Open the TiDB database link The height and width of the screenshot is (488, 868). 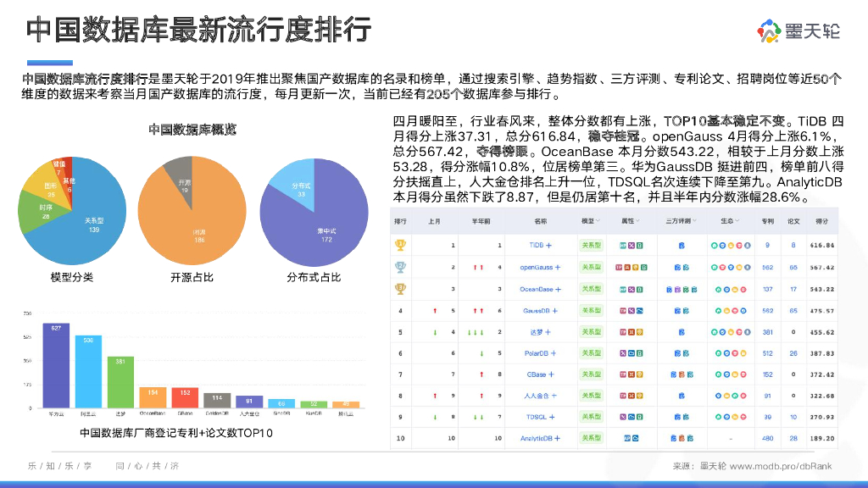[536, 245]
